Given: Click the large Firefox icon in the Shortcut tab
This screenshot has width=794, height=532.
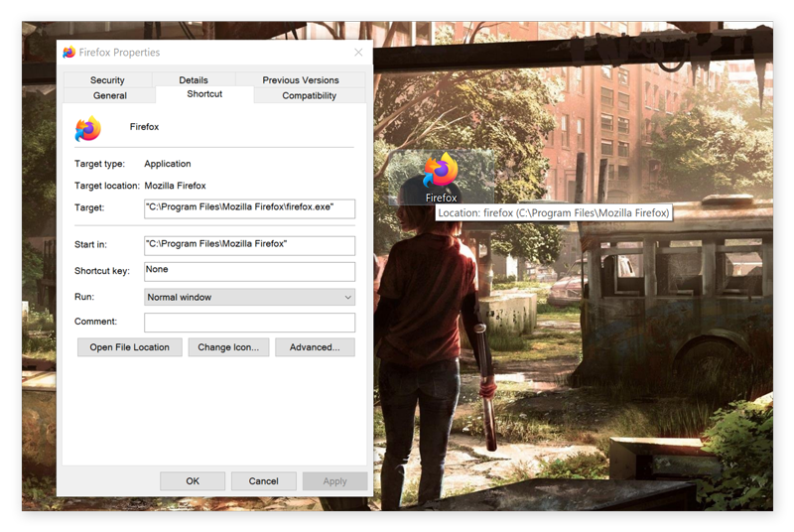Looking at the screenshot, I should click(88, 128).
